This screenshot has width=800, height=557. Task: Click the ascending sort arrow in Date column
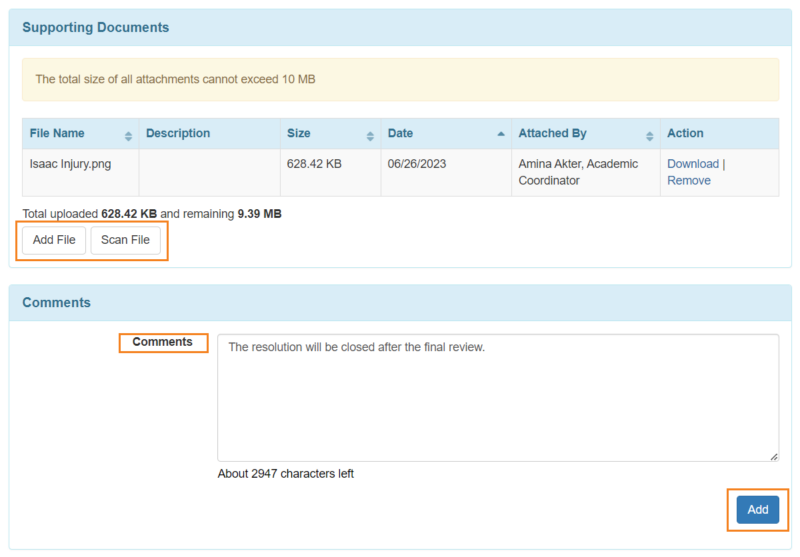coord(500,134)
